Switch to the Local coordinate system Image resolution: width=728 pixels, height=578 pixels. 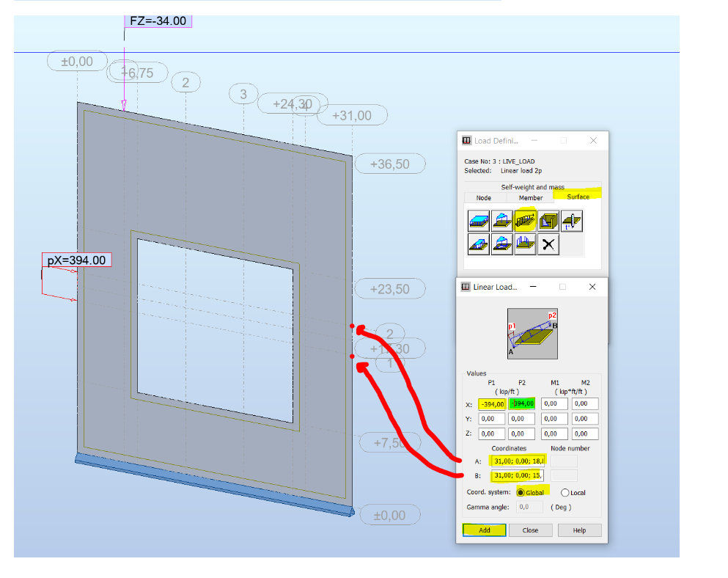tap(566, 492)
